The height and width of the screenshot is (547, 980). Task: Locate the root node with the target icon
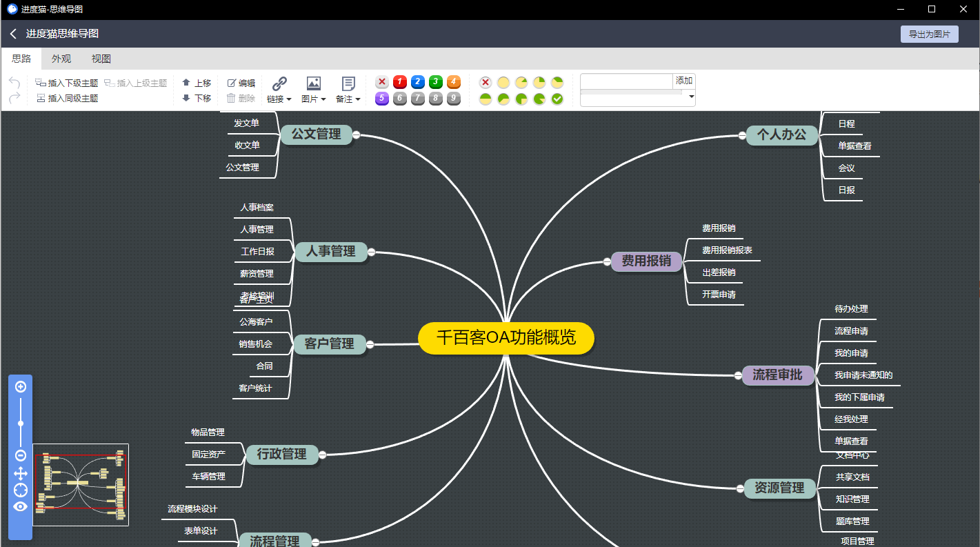click(21, 490)
